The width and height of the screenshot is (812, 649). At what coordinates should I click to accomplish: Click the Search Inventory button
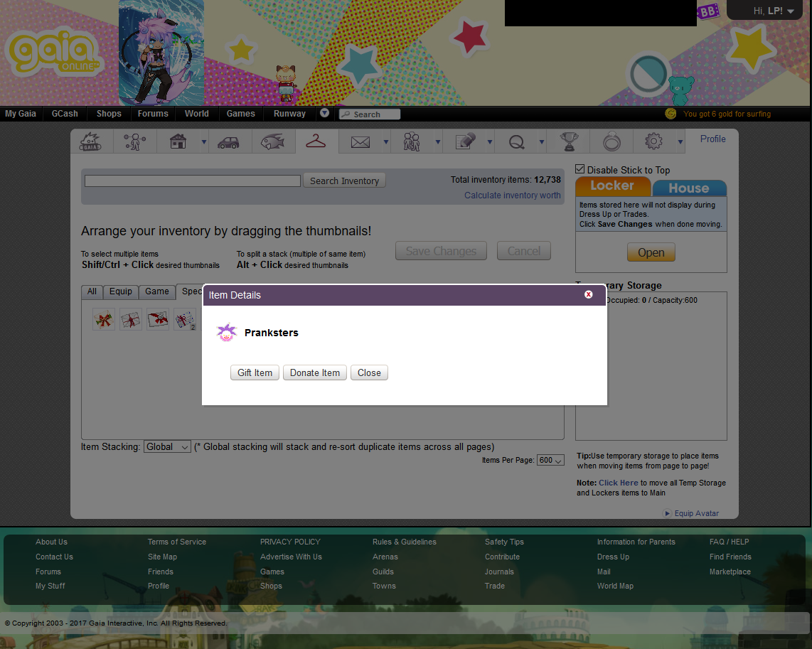tap(344, 181)
